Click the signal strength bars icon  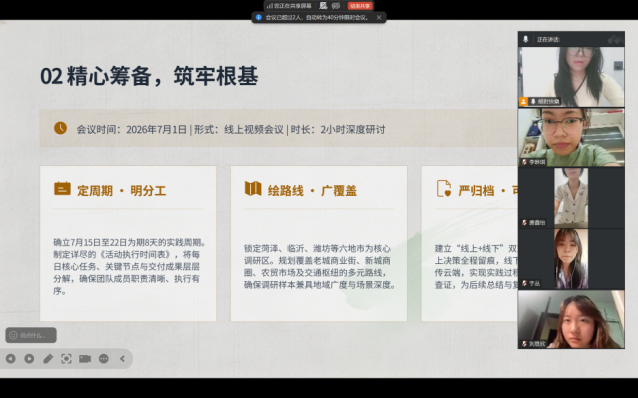coord(270,6)
